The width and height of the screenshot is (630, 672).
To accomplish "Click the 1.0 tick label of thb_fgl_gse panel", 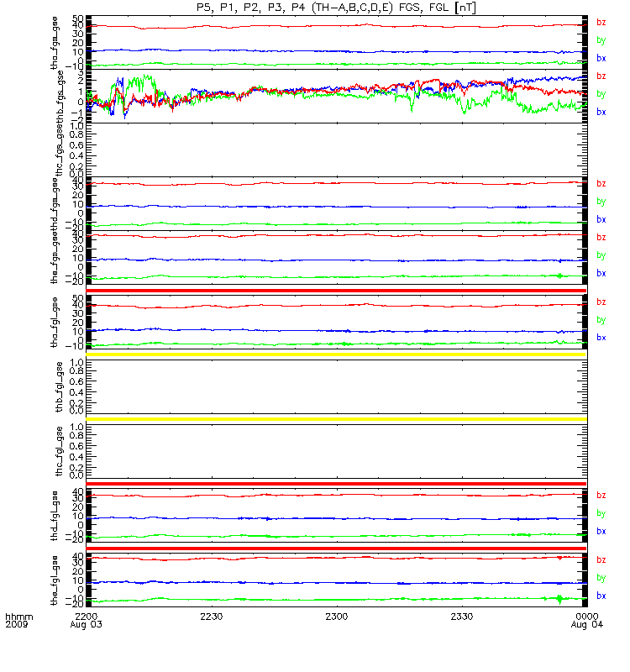I will [x=76, y=363].
